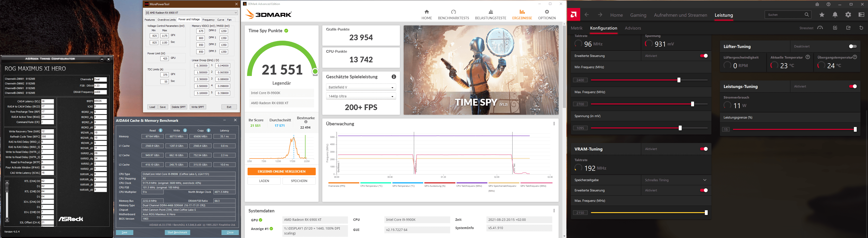
Task: Click the Min Frequenz slider handle
Action: click(x=679, y=80)
